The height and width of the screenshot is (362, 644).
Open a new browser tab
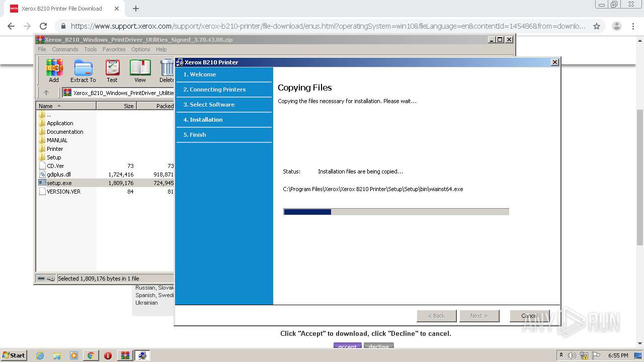(x=135, y=9)
